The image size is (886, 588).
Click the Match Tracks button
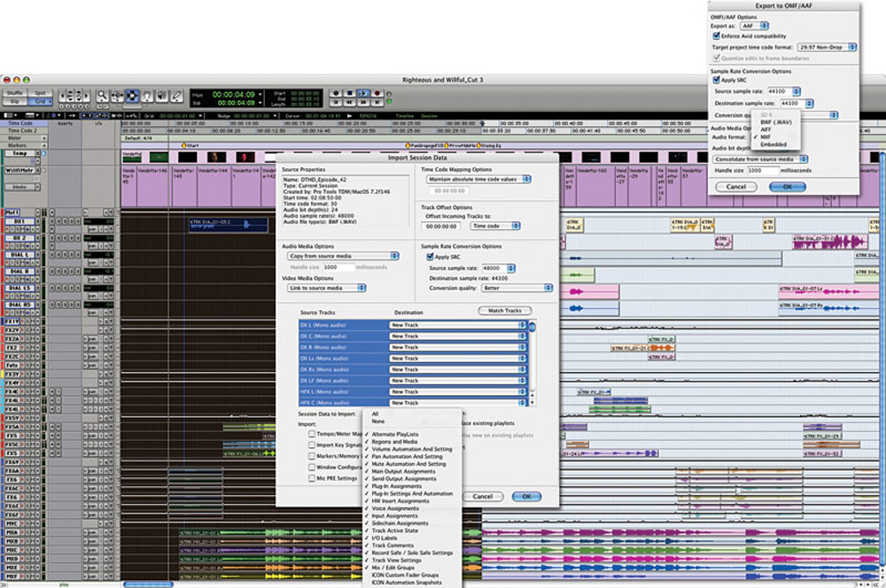click(x=505, y=311)
